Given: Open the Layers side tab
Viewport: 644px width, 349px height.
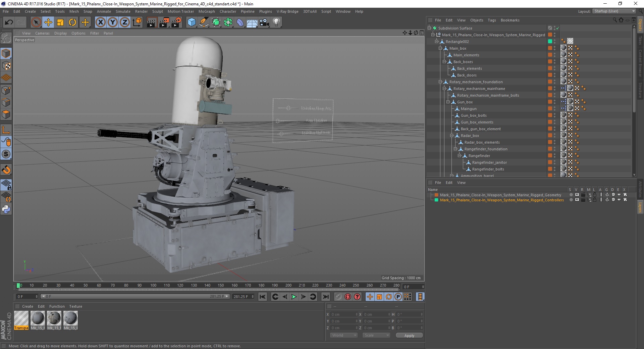Looking at the screenshot, I should pos(640,207).
